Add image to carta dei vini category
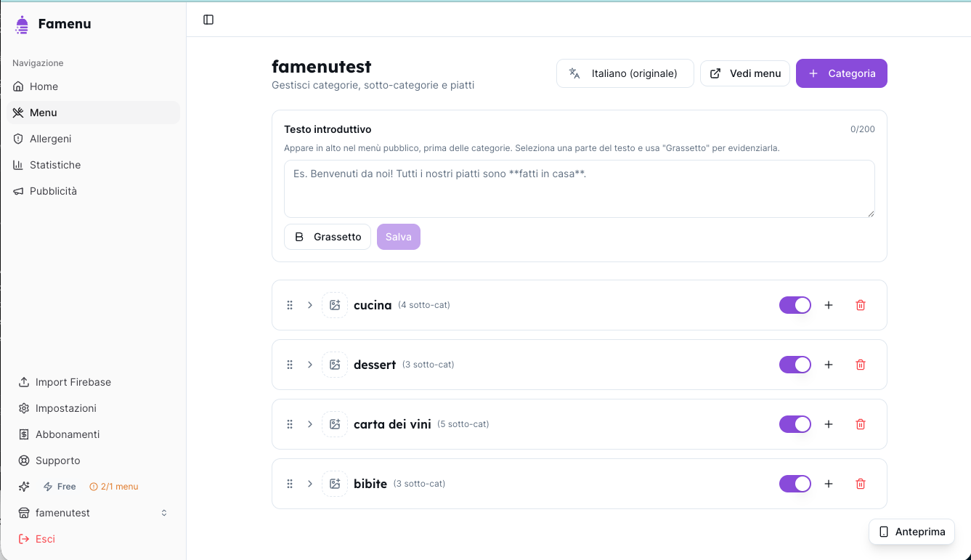This screenshot has width=971, height=560. (x=335, y=424)
